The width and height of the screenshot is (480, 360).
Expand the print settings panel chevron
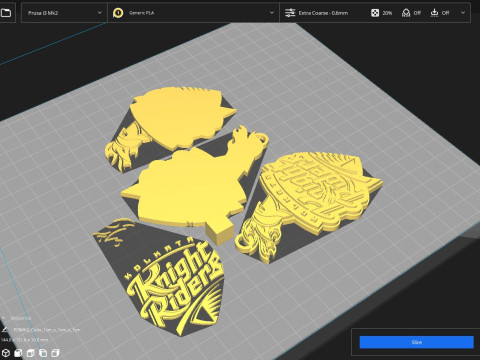click(463, 13)
